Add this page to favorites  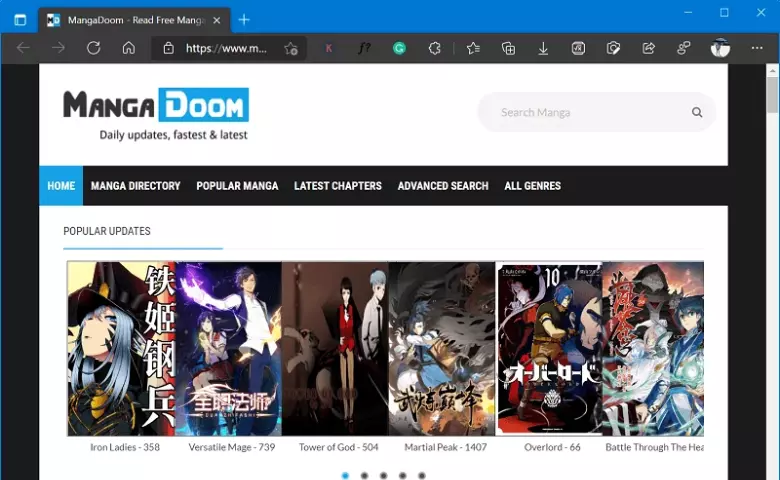(x=291, y=48)
